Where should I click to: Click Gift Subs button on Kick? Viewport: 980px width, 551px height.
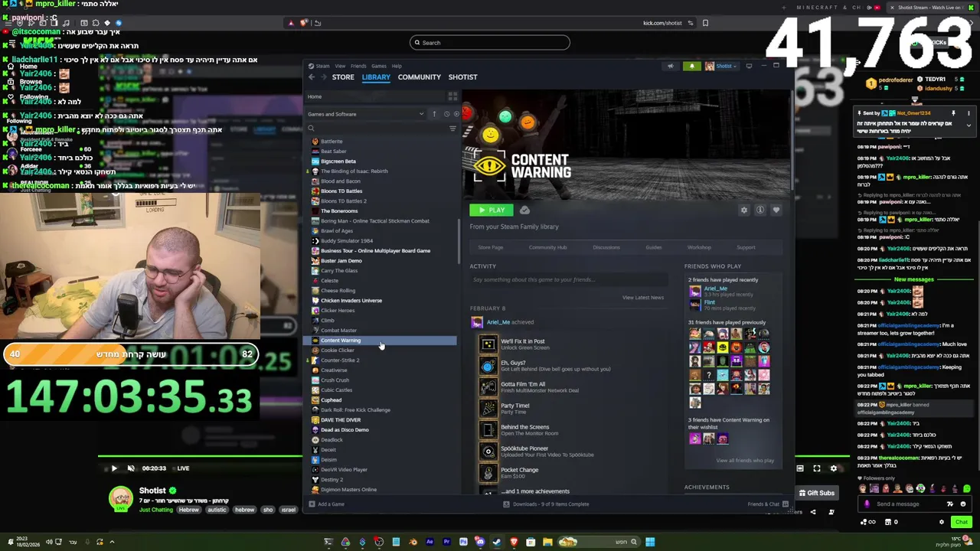(816, 493)
